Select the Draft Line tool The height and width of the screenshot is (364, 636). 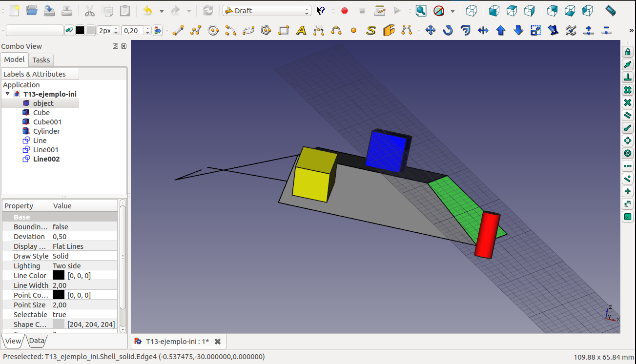point(178,30)
